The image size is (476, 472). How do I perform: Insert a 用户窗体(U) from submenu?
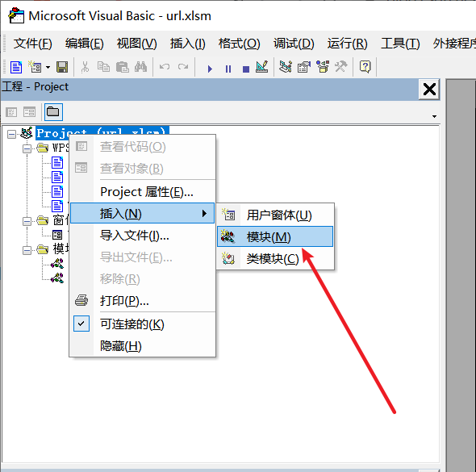click(275, 215)
